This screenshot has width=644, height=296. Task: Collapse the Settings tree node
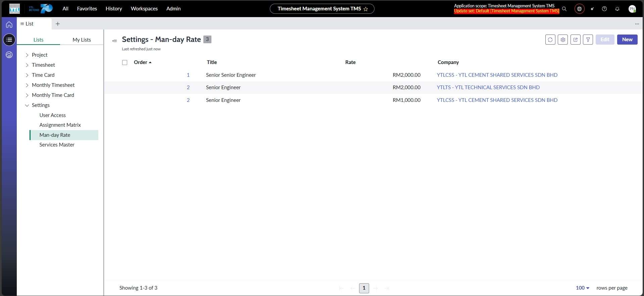pyautogui.click(x=27, y=105)
